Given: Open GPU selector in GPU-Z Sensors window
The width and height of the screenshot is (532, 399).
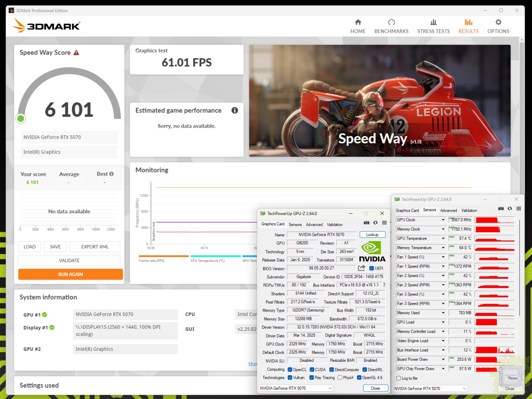Looking at the screenshot, I should pos(430,389).
